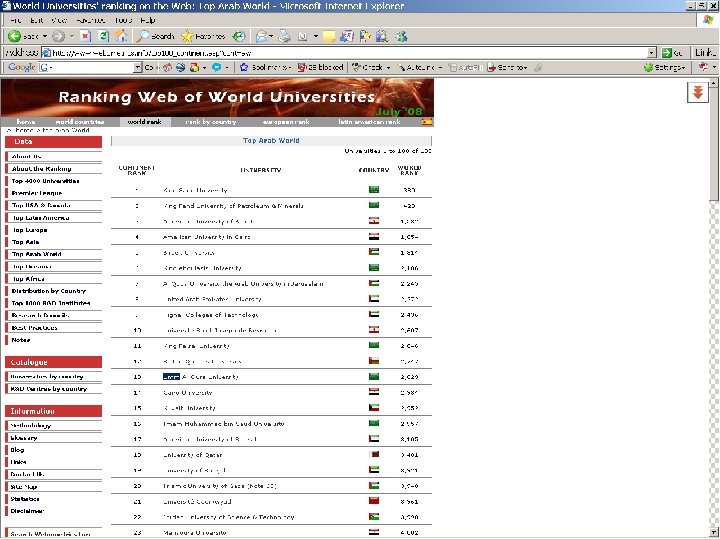This screenshot has height=540, width=720.
Task: Open Top Asia sidebar link
Action: coord(26,242)
